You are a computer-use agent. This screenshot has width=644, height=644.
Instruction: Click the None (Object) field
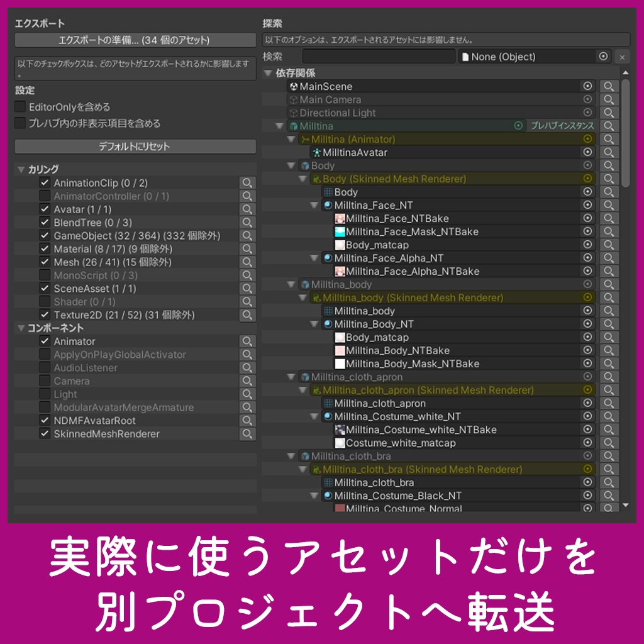[x=535, y=56]
